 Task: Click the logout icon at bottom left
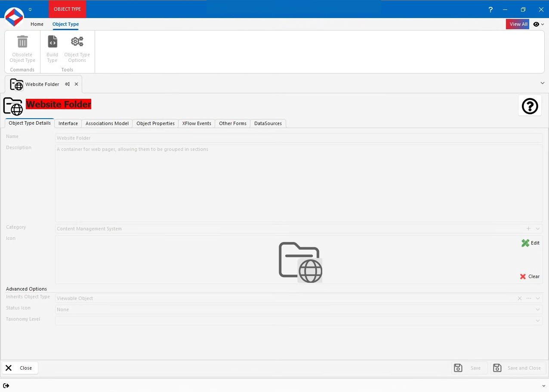point(6,386)
